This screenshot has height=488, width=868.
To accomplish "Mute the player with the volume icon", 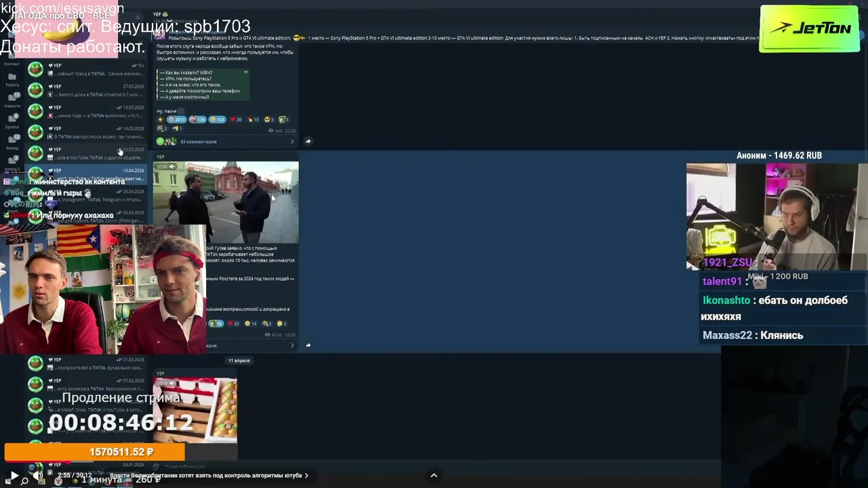I will point(39,476).
